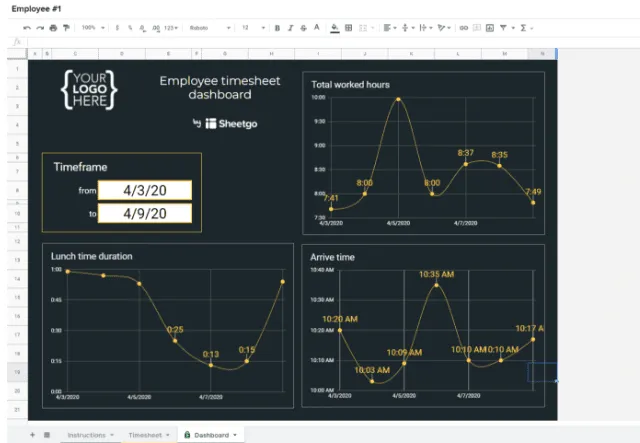Click the insert link icon

tap(464, 28)
